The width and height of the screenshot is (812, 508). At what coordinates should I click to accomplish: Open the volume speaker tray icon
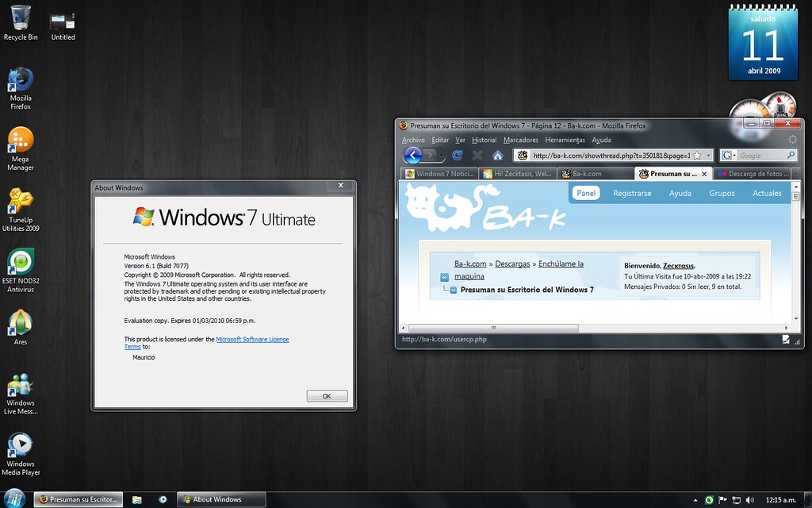tap(749, 500)
